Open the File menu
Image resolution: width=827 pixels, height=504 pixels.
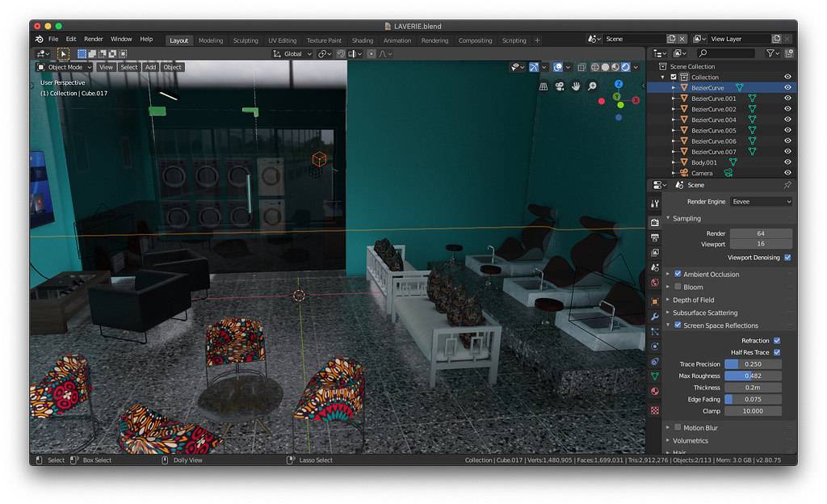[x=53, y=39]
